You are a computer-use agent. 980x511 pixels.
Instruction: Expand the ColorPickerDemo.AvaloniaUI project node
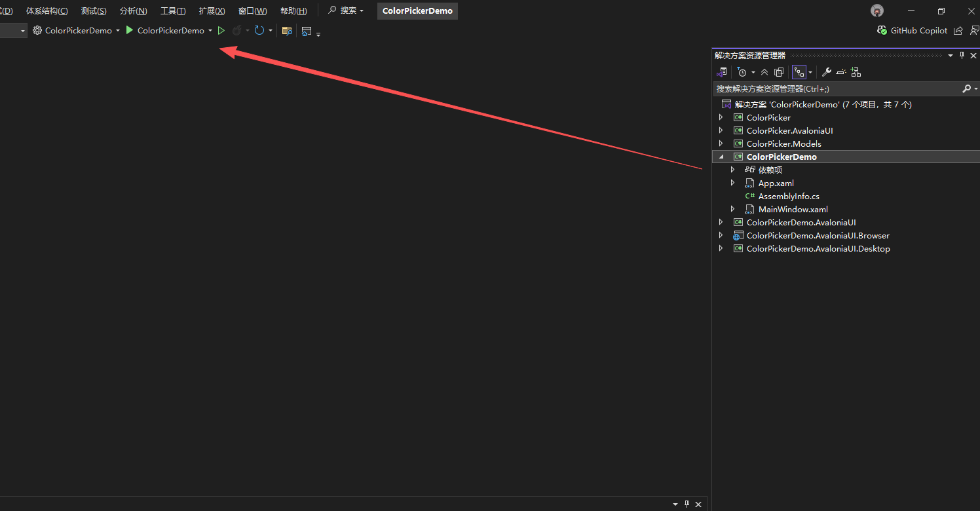point(721,222)
